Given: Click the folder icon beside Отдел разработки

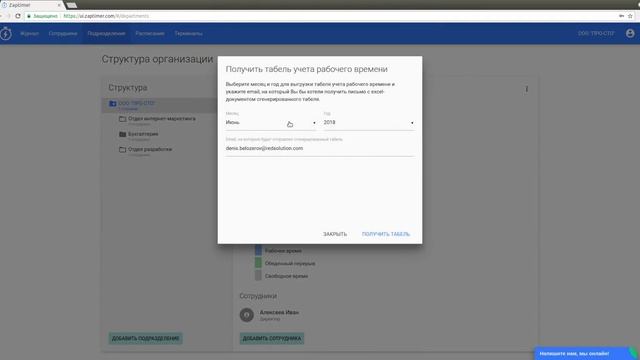Looking at the screenshot, I should (x=122, y=149).
